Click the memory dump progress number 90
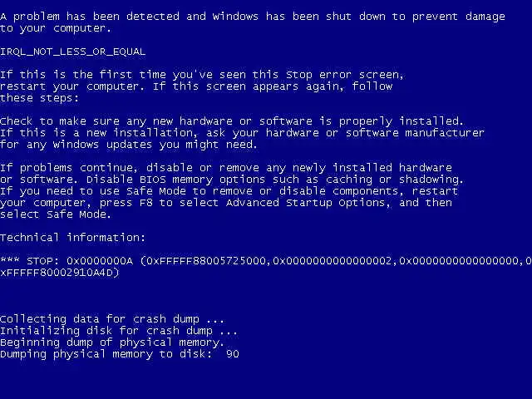The width and height of the screenshot is (532, 399). point(233,354)
